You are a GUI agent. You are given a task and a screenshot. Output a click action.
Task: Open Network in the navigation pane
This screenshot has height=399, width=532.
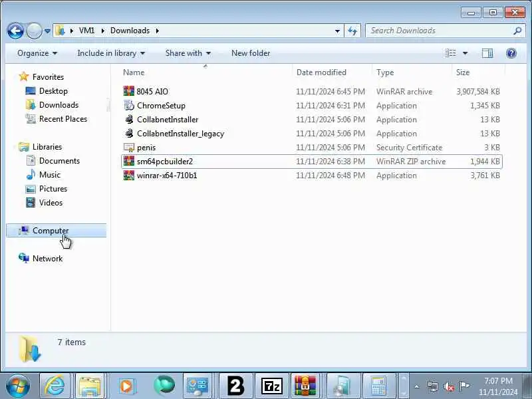[x=47, y=259]
